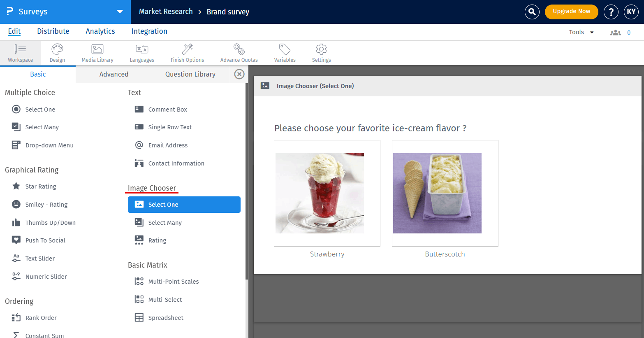
Task: Open the Design panel
Action: [57, 53]
